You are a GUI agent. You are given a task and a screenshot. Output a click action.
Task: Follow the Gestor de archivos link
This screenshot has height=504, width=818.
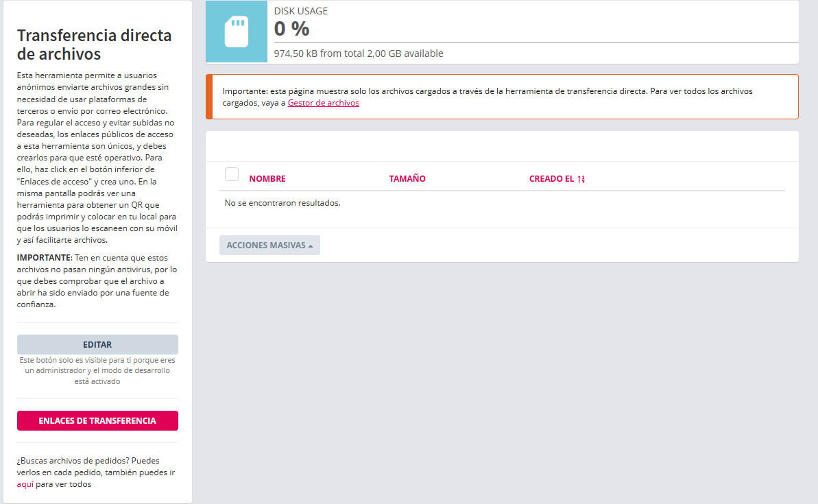coord(323,103)
